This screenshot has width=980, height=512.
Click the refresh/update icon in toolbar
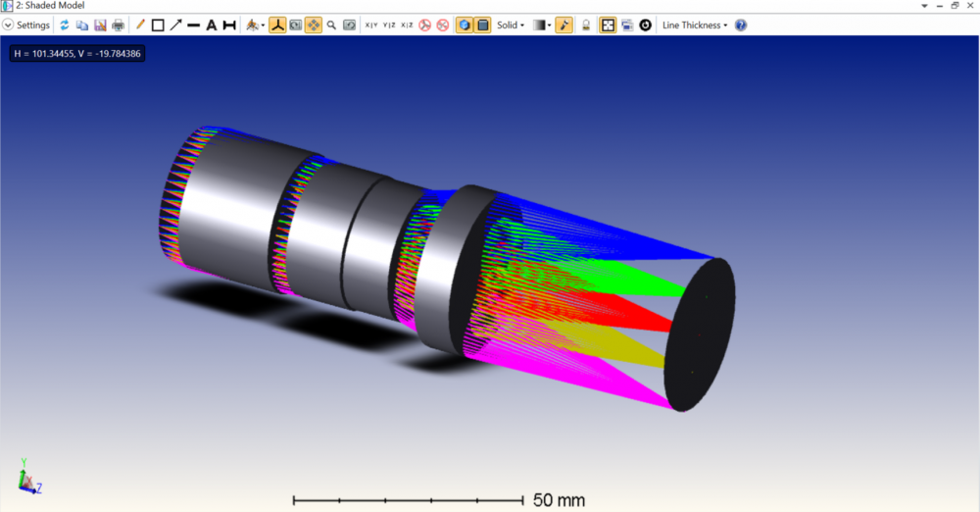click(x=65, y=25)
